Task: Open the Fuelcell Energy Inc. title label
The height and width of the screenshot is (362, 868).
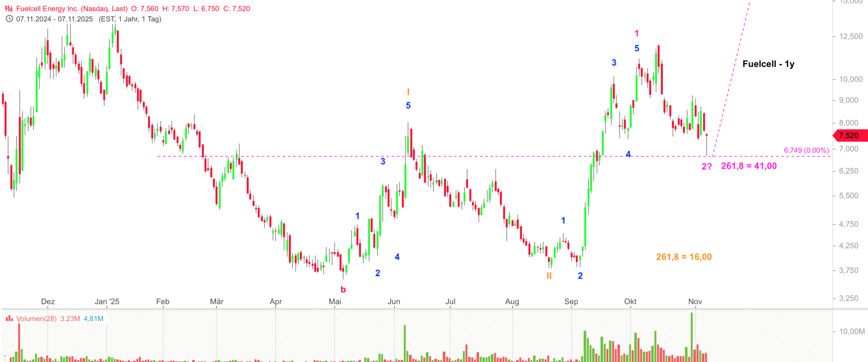Action: point(72,9)
